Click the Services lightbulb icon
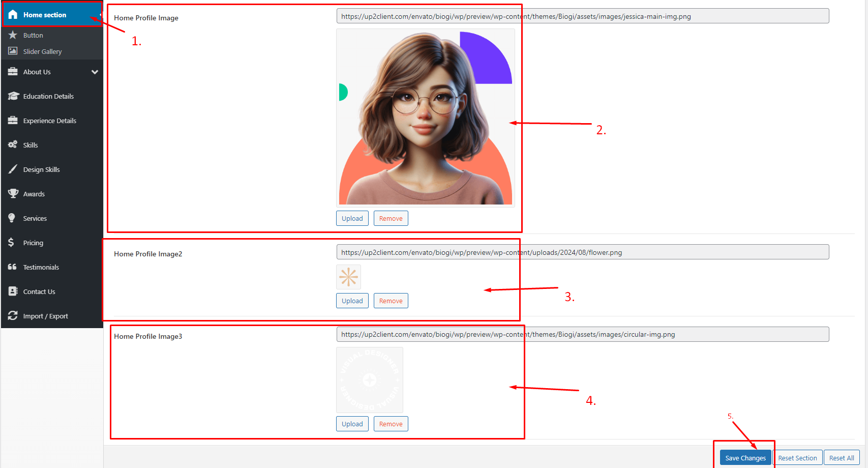This screenshot has width=868, height=468. click(x=12, y=218)
